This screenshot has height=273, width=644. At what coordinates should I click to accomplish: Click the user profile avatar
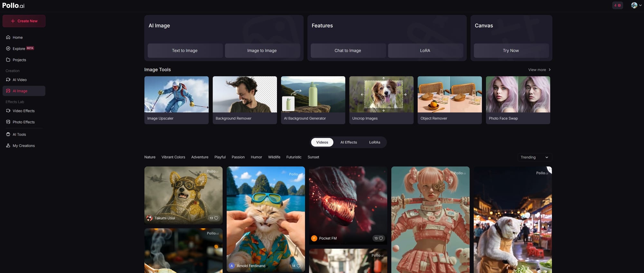click(x=634, y=5)
